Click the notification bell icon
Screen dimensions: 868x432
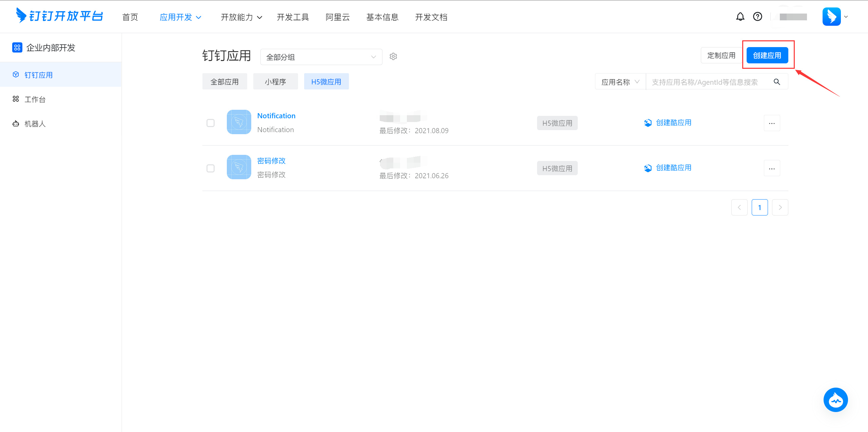740,17
